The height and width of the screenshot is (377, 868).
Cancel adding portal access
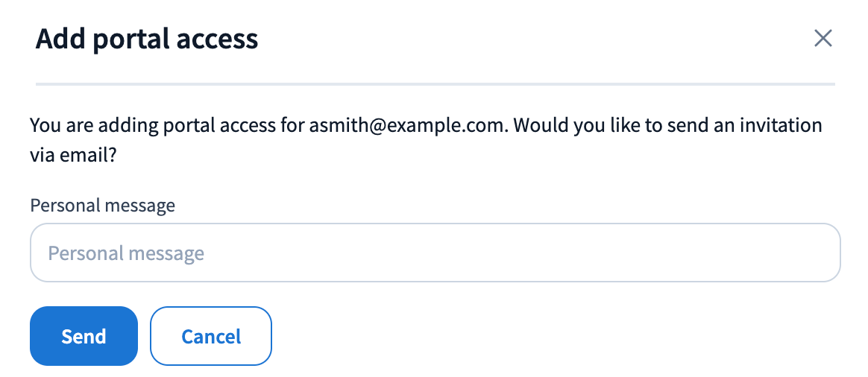coord(211,336)
